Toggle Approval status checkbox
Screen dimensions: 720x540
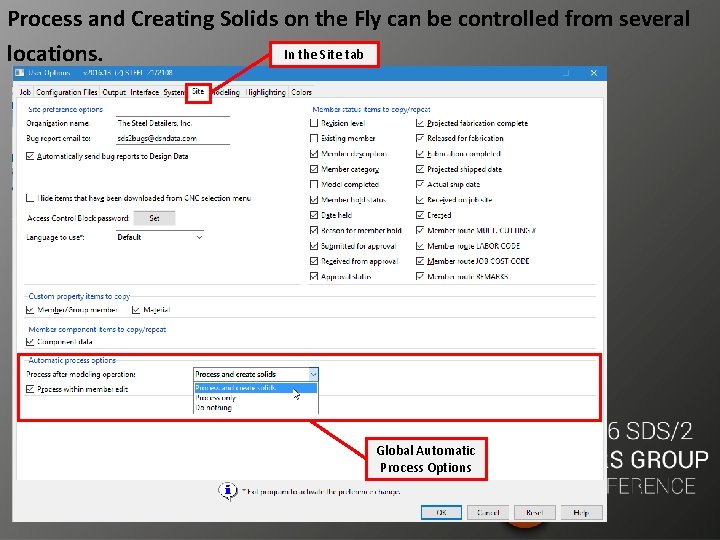pyautogui.click(x=314, y=276)
